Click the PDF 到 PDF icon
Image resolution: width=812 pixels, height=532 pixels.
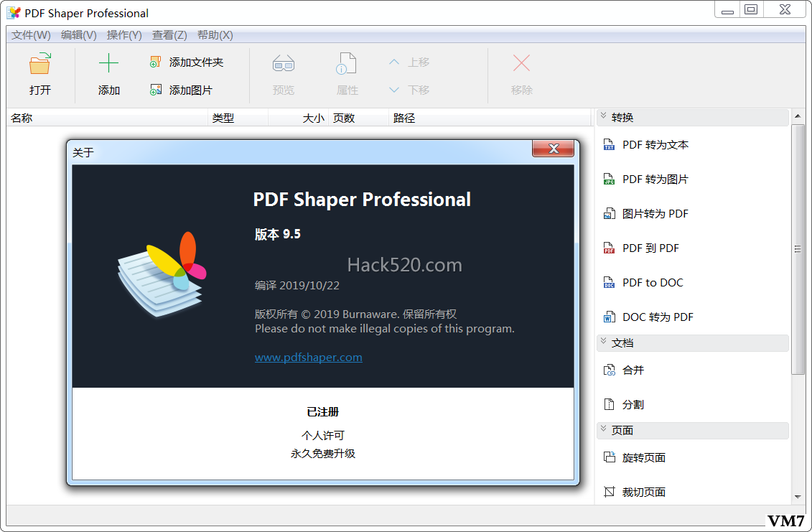point(609,248)
